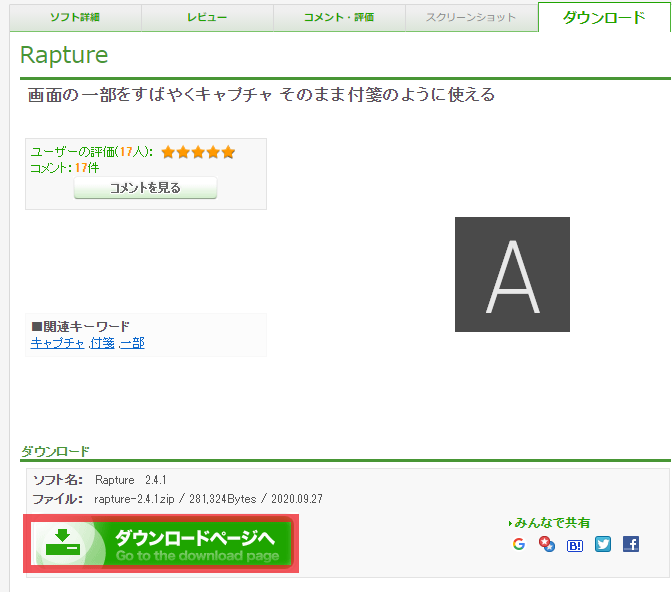Click the rapture-2.4.1.zip file name text

134,499
